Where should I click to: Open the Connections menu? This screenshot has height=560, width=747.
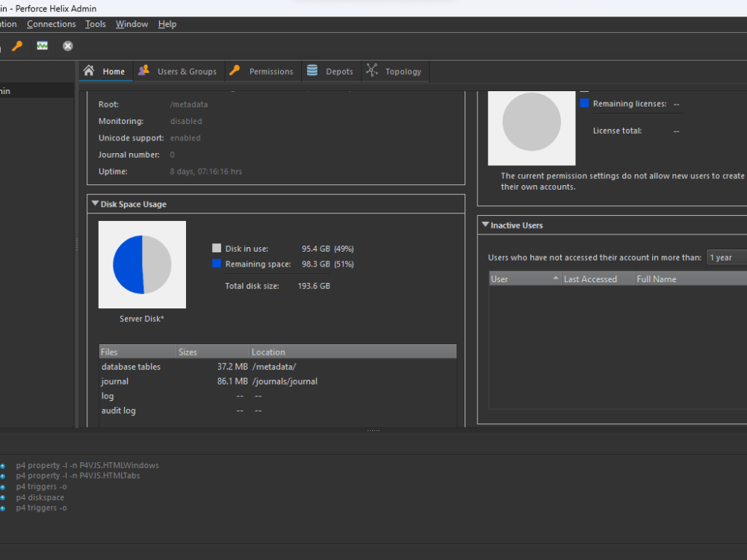click(x=51, y=23)
